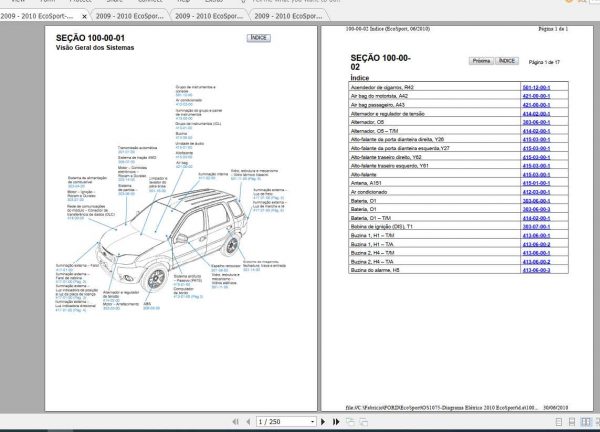This screenshot has width=600, height=432.
Task: Open link for Alto-falante traseiro esquerdo, Y61
Action: point(536,166)
